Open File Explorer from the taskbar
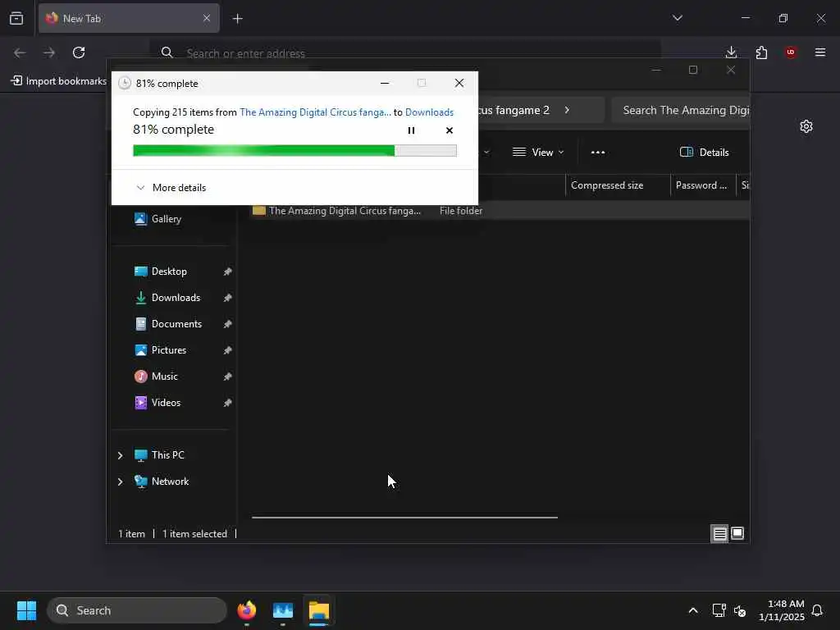Viewport: 840px width, 630px height. tap(319, 610)
